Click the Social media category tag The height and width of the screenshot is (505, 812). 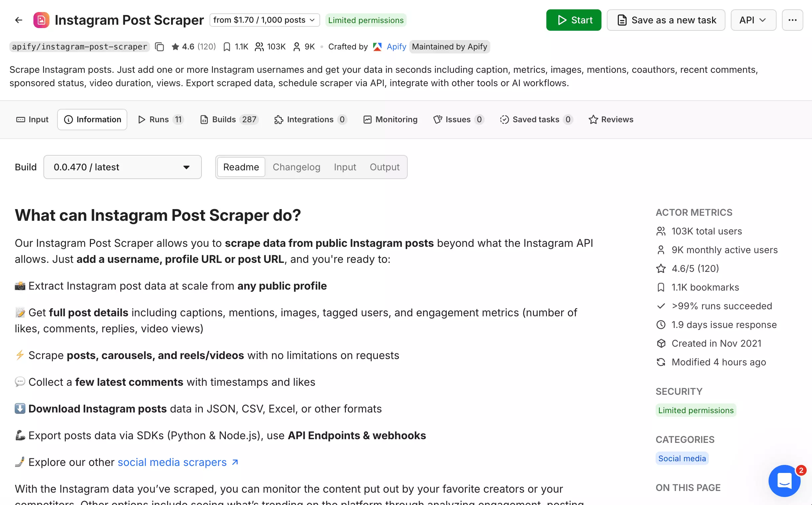pyautogui.click(x=682, y=458)
